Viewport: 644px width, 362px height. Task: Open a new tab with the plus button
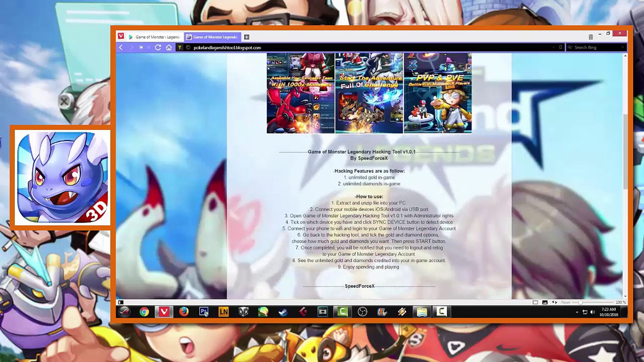[247, 37]
